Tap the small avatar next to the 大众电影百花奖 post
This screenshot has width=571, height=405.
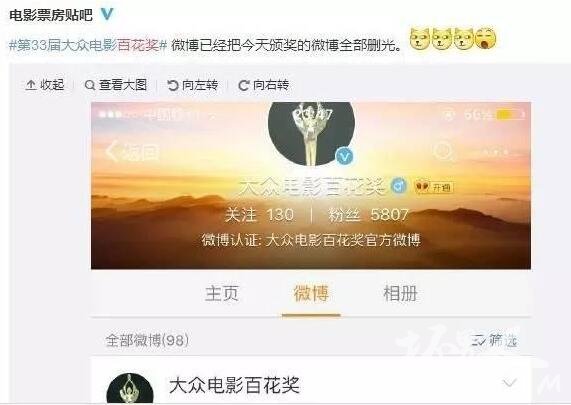[130, 389]
